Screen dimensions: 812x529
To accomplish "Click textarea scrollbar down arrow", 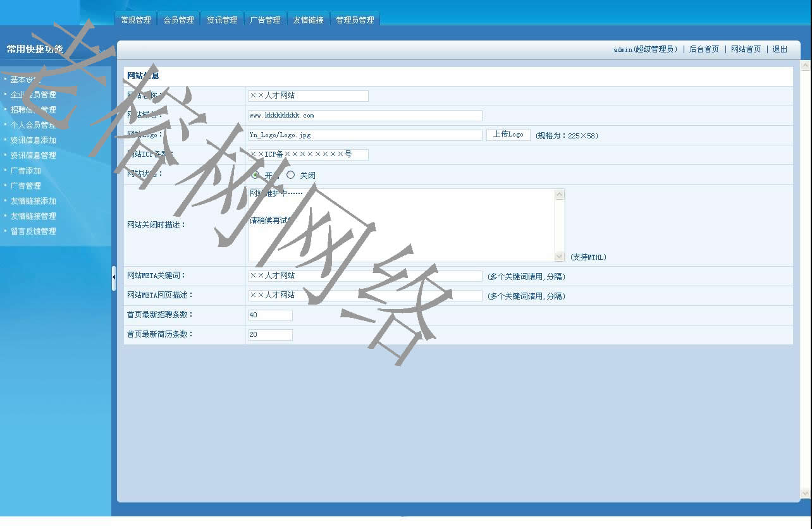I will pos(559,256).
